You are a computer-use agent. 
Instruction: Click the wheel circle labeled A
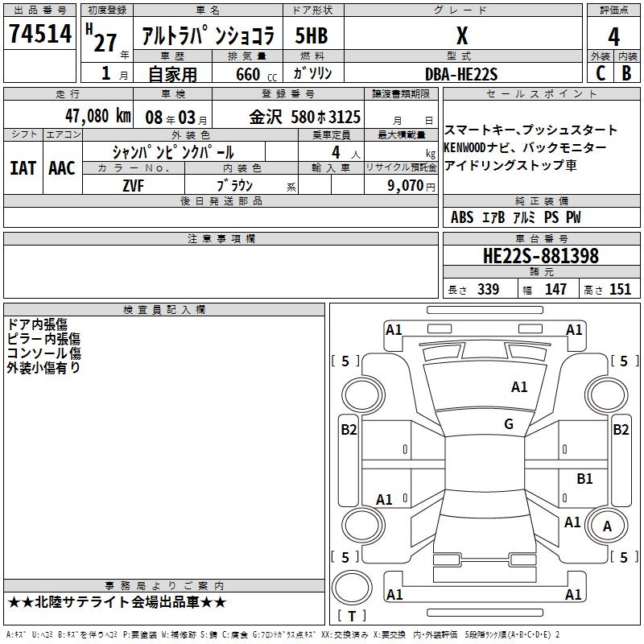coord(607,526)
